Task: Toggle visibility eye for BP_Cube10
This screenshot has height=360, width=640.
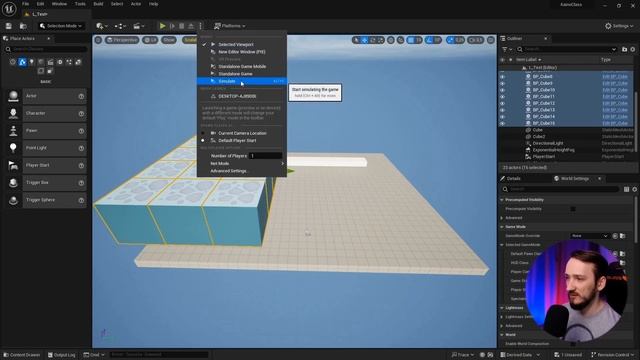Action: [x=502, y=90]
